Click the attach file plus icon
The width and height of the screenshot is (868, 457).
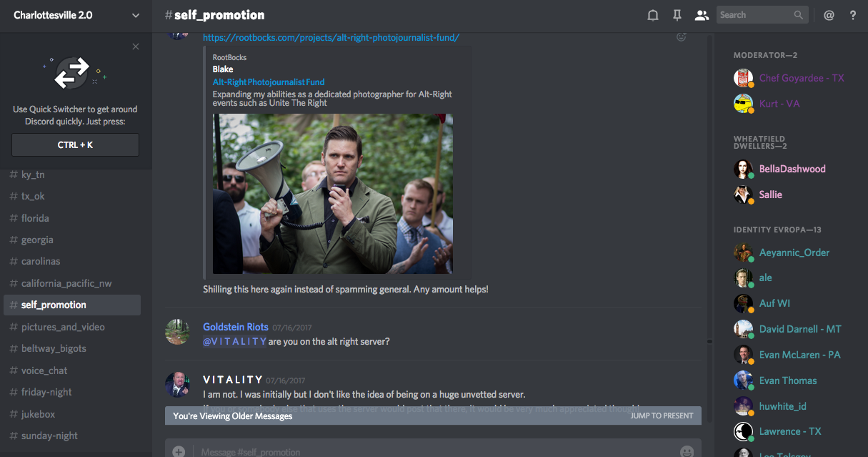pos(179,451)
